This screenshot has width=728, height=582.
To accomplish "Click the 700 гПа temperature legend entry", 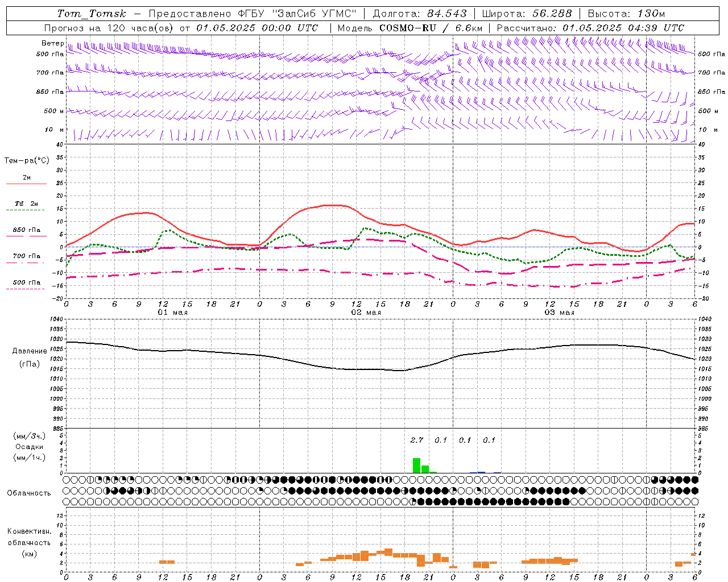I will pos(26,256).
